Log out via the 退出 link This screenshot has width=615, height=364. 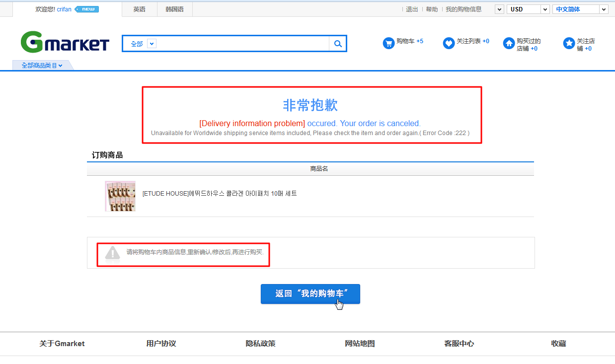(411, 9)
